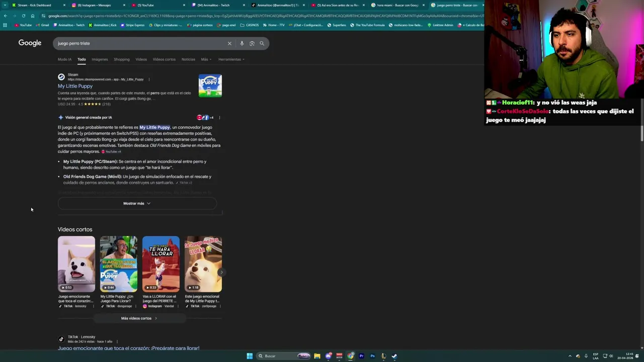The width and height of the screenshot is (644, 362).
Task: Open the three-dot menu of the Steam result
Action: [149, 79]
